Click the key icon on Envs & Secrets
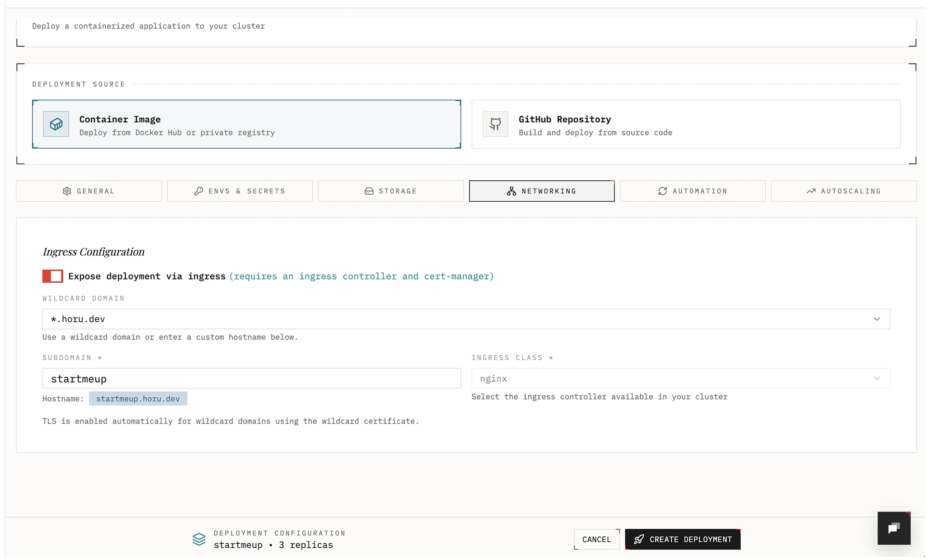This screenshot has height=560, width=928. point(198,191)
